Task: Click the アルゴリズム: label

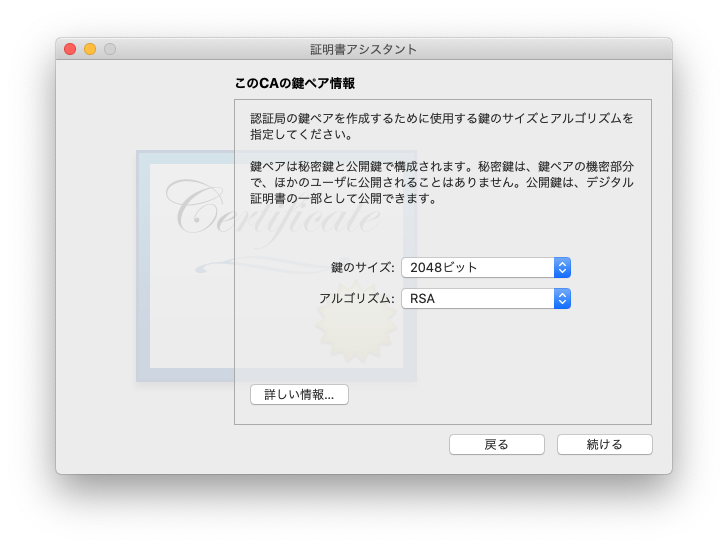Action: pos(357,299)
